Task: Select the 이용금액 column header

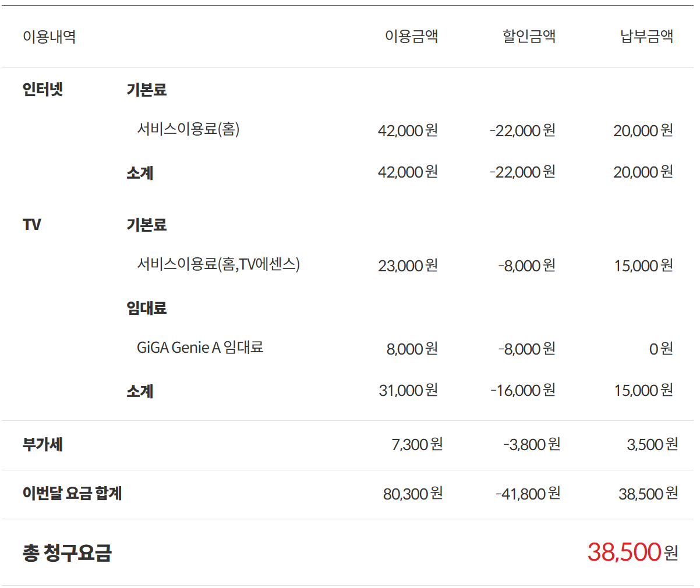Action: tap(411, 37)
